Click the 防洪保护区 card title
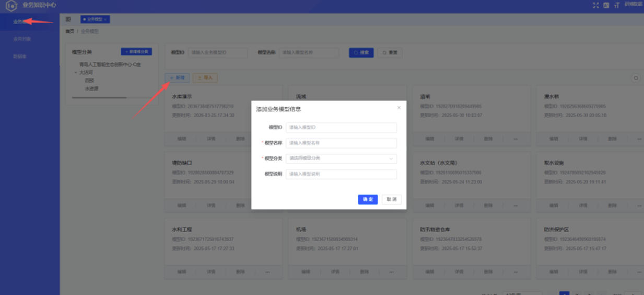 coord(556,230)
